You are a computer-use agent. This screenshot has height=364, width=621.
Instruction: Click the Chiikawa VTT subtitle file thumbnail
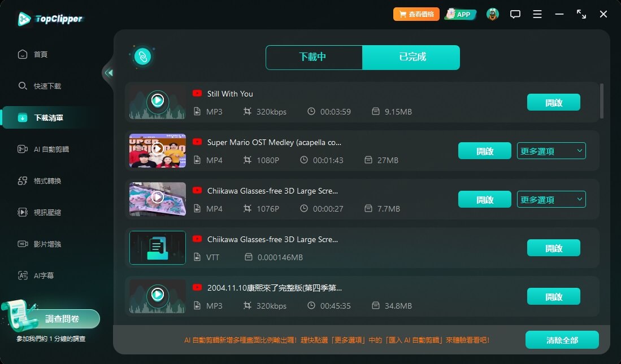[x=158, y=248]
